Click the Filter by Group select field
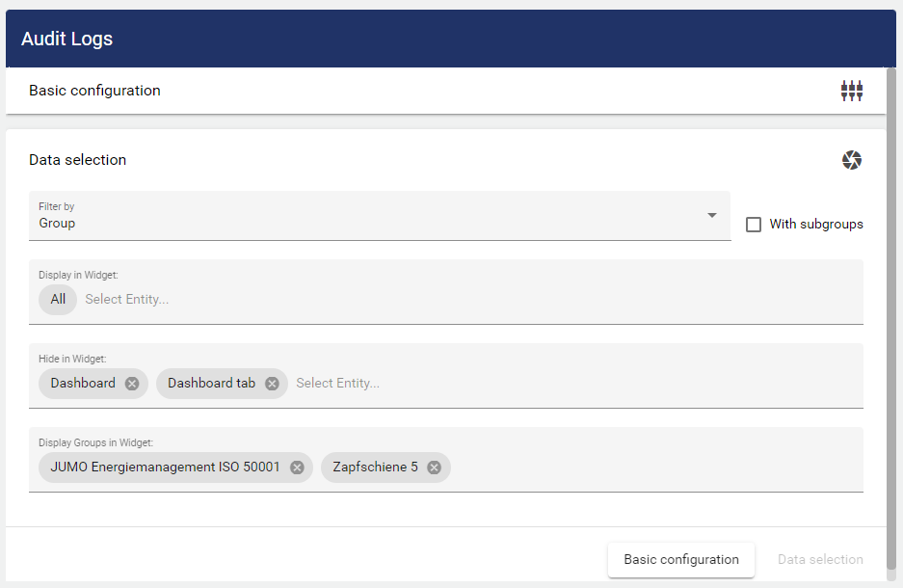The width and height of the screenshot is (903, 588). coord(366,216)
